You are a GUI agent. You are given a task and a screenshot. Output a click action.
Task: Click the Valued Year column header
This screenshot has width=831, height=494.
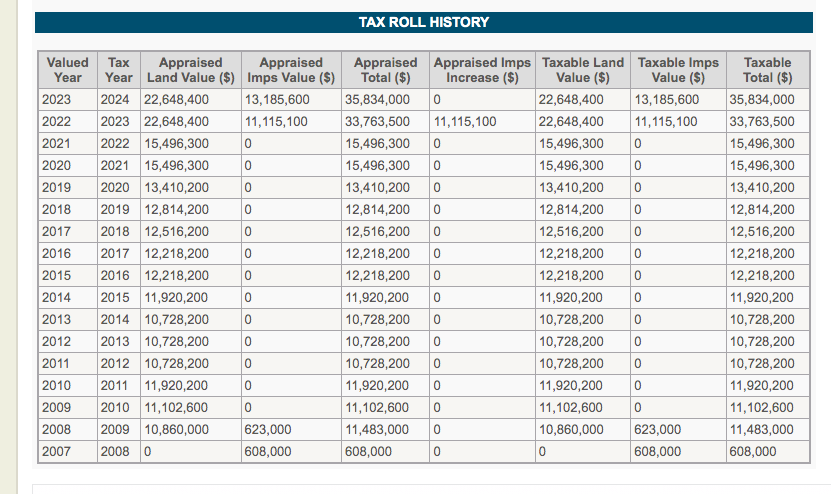click(68, 70)
